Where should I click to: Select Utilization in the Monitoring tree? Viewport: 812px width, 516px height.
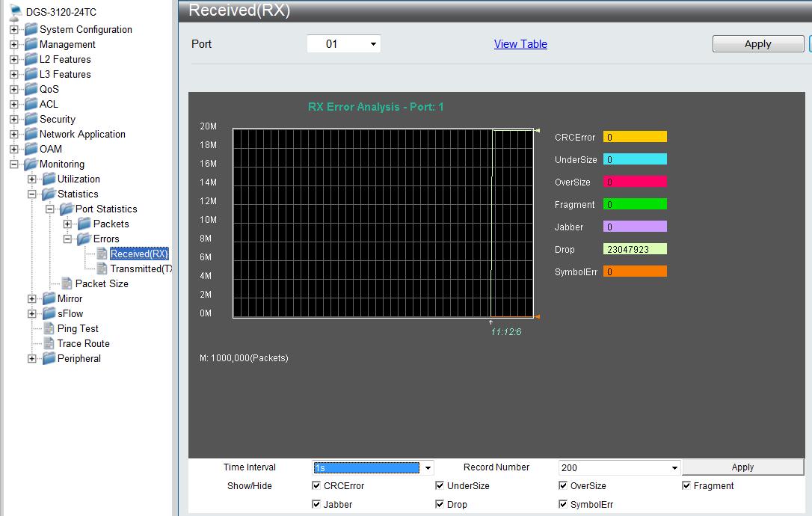pos(79,179)
